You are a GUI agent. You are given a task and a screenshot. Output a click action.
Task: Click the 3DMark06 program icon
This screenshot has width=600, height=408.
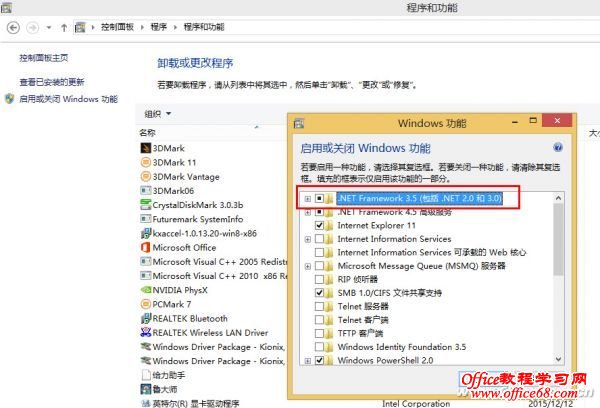145,191
